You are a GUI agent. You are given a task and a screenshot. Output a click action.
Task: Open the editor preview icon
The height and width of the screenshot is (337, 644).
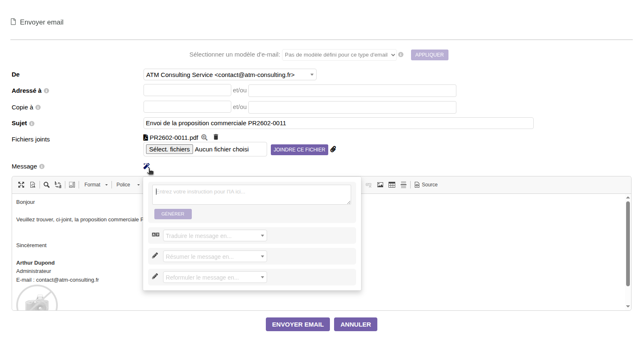32,185
